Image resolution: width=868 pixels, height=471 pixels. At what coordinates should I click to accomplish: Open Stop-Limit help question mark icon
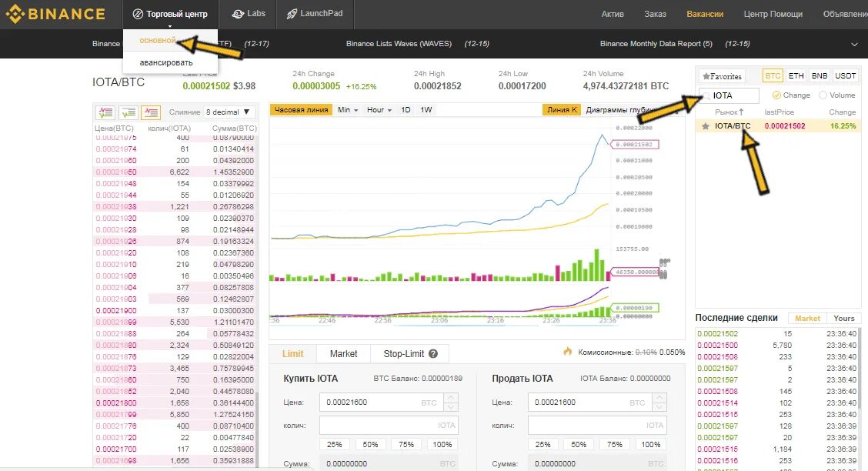pyautogui.click(x=433, y=354)
